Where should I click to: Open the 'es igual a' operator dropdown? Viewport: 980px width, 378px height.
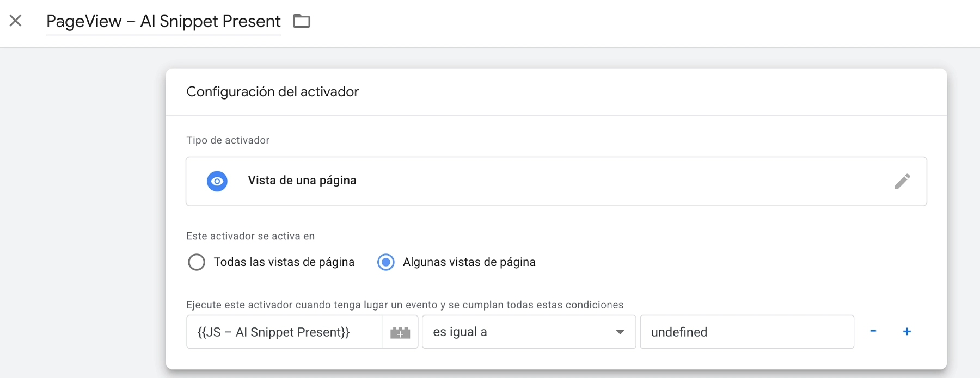[523, 332]
